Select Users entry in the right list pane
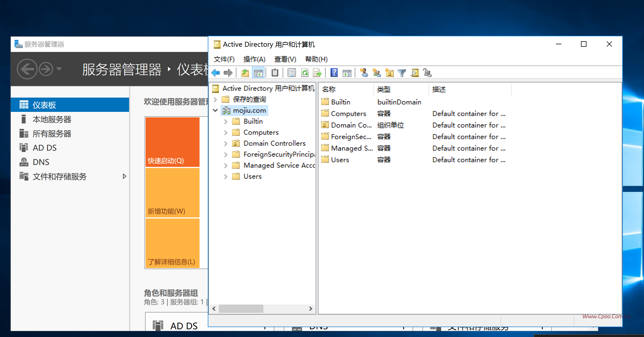 (335, 160)
